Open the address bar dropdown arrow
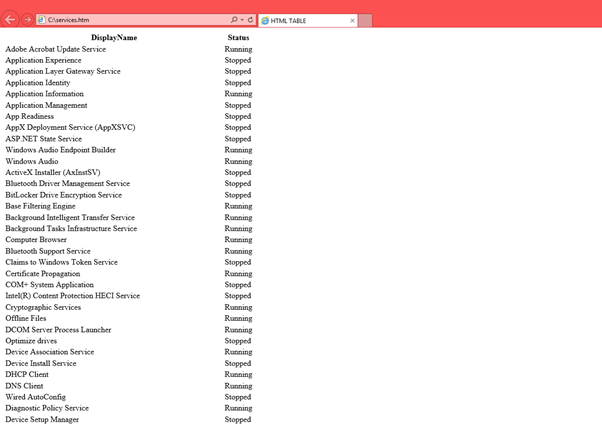 point(242,20)
